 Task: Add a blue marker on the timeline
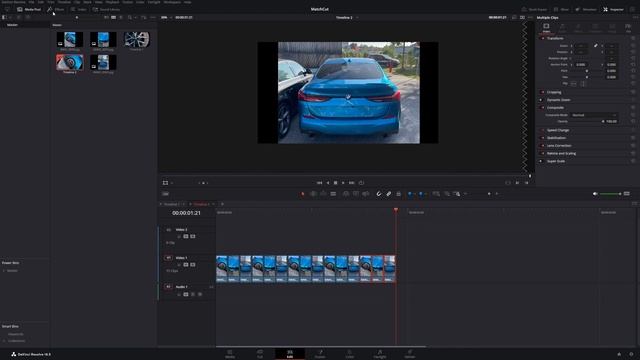coord(420,194)
